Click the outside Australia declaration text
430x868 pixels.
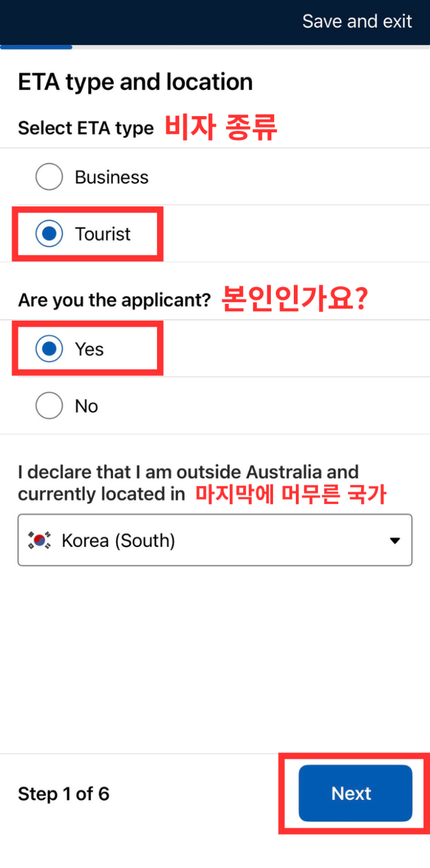pyautogui.click(x=189, y=483)
